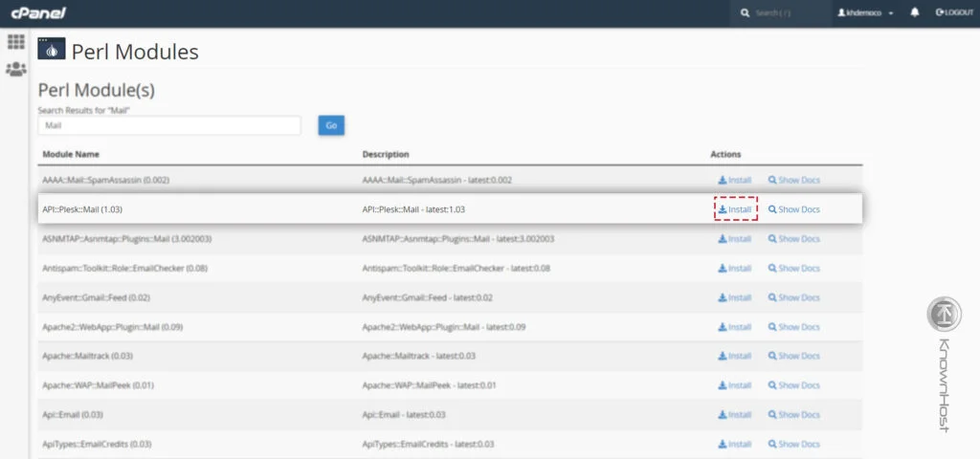Click the Perl Modules page icon
This screenshot has height=459, width=980.
coord(52,49)
